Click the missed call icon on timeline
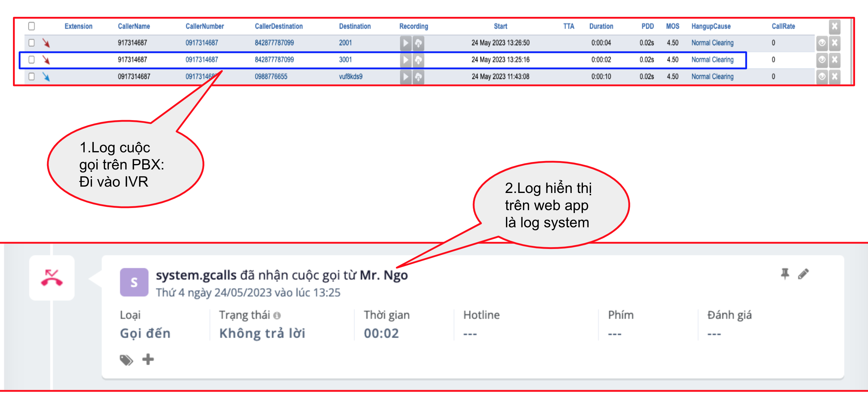The height and width of the screenshot is (413, 868). [52, 278]
